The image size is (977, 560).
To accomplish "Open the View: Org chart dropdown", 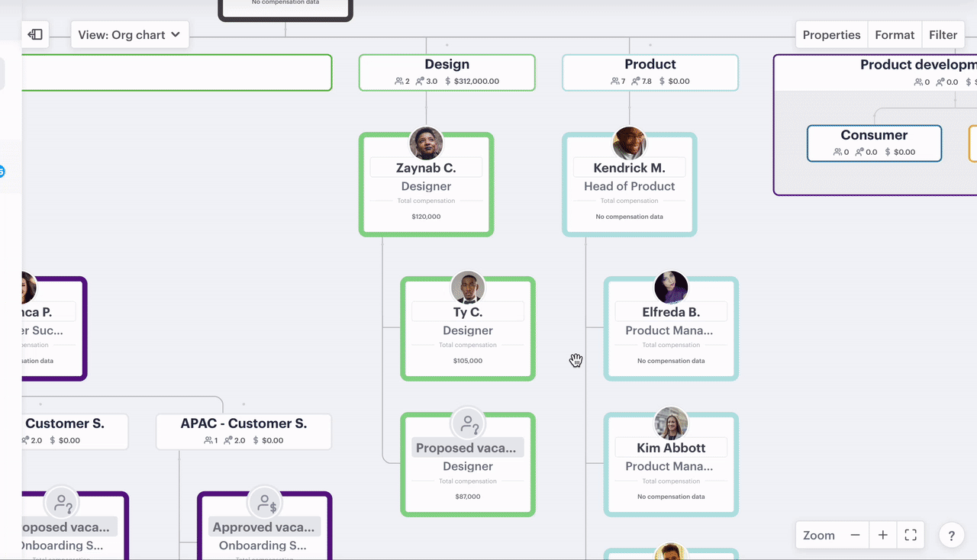I will [x=130, y=35].
